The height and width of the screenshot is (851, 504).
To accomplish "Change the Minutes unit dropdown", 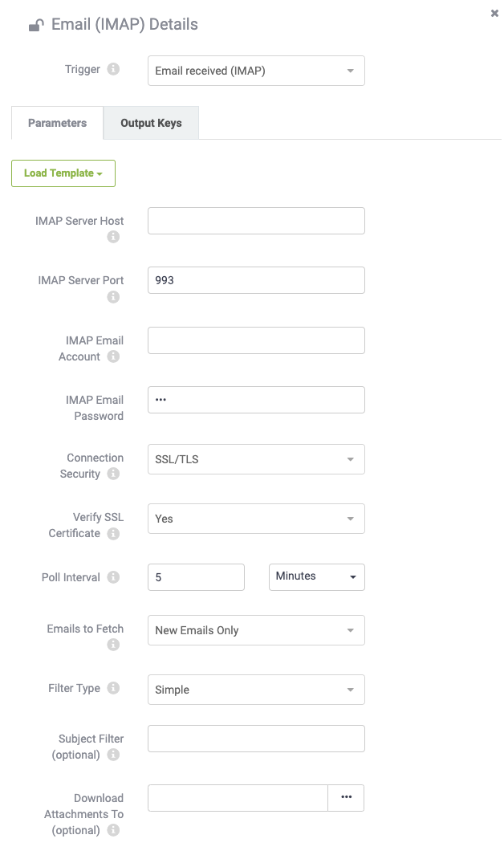I will pos(317,577).
